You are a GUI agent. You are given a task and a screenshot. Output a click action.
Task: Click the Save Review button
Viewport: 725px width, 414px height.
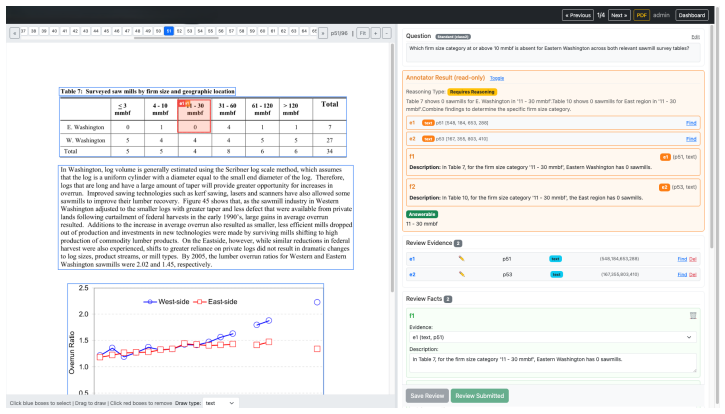click(x=427, y=396)
